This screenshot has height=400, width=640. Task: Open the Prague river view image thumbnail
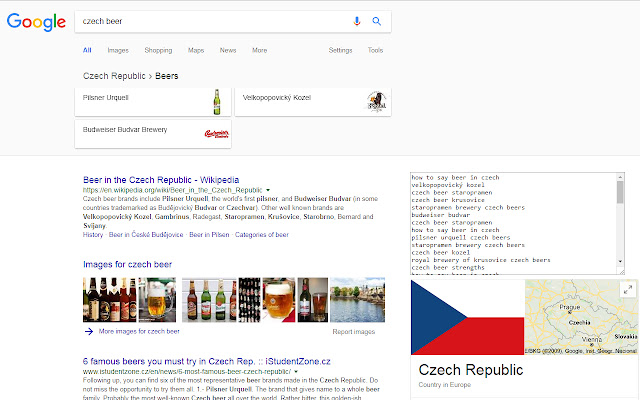pyautogui.click(x=357, y=300)
